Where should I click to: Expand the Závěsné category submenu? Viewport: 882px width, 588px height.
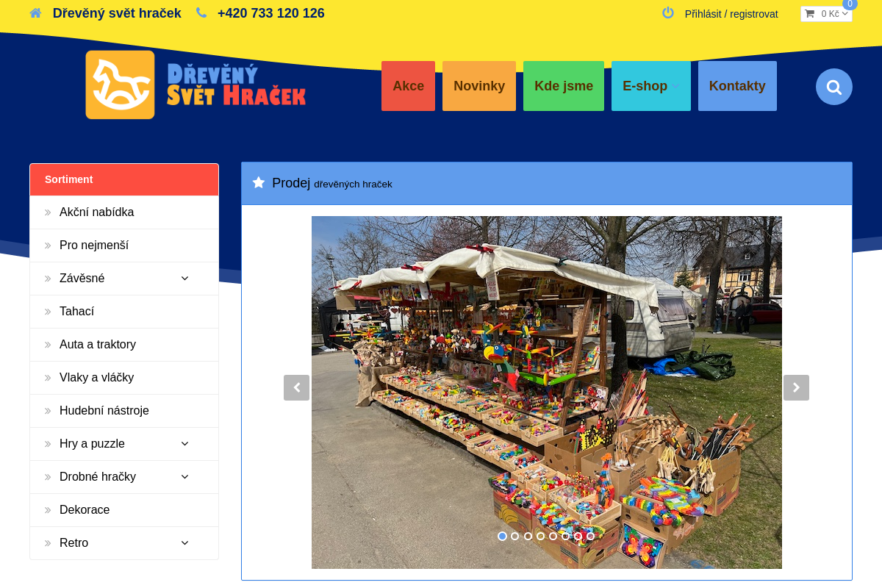click(184, 279)
